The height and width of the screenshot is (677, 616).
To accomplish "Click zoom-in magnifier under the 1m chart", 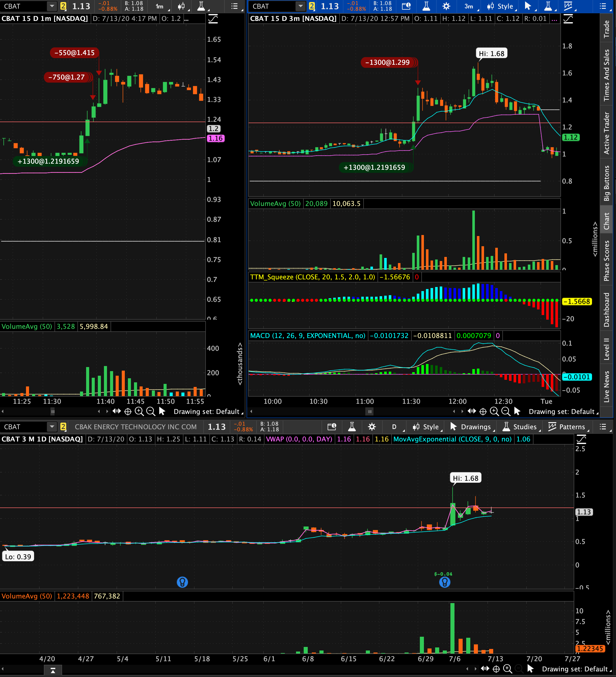I will pyautogui.click(x=139, y=411).
